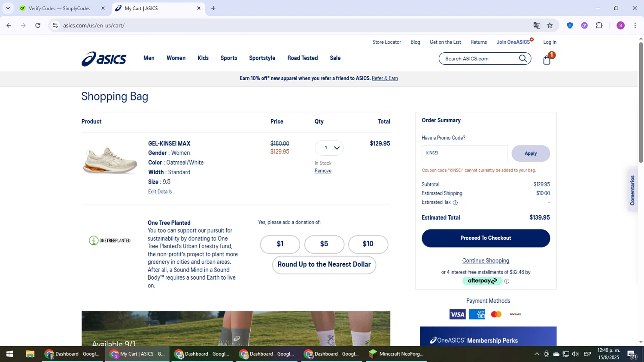Open the Sportstyle menu
The width and height of the screenshot is (644, 362).
[x=262, y=58]
